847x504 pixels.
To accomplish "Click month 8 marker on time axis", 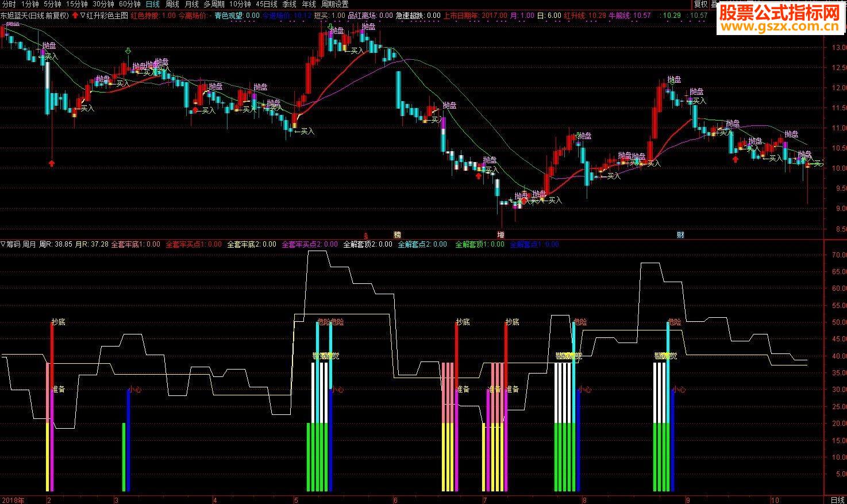I will [x=584, y=500].
